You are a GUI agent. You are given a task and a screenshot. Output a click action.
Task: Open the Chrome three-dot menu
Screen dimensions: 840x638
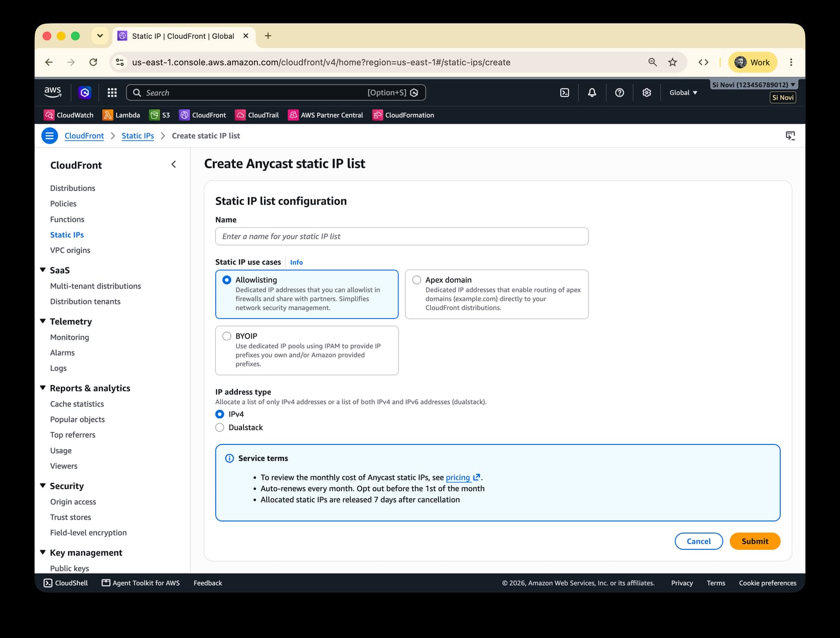[791, 62]
